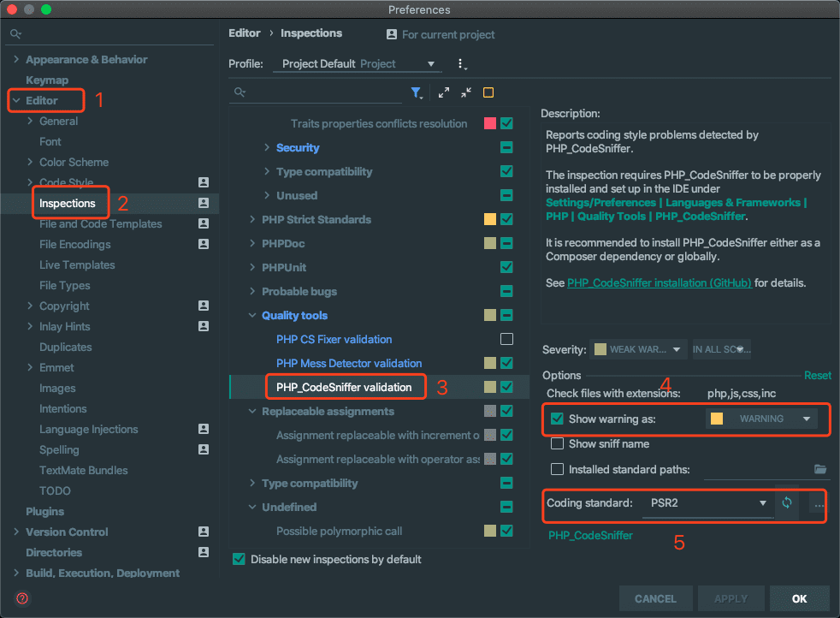Image resolution: width=840 pixels, height=618 pixels.
Task: Open the PHP_CodeSniffer settings link below Coding standard
Action: [x=590, y=535]
